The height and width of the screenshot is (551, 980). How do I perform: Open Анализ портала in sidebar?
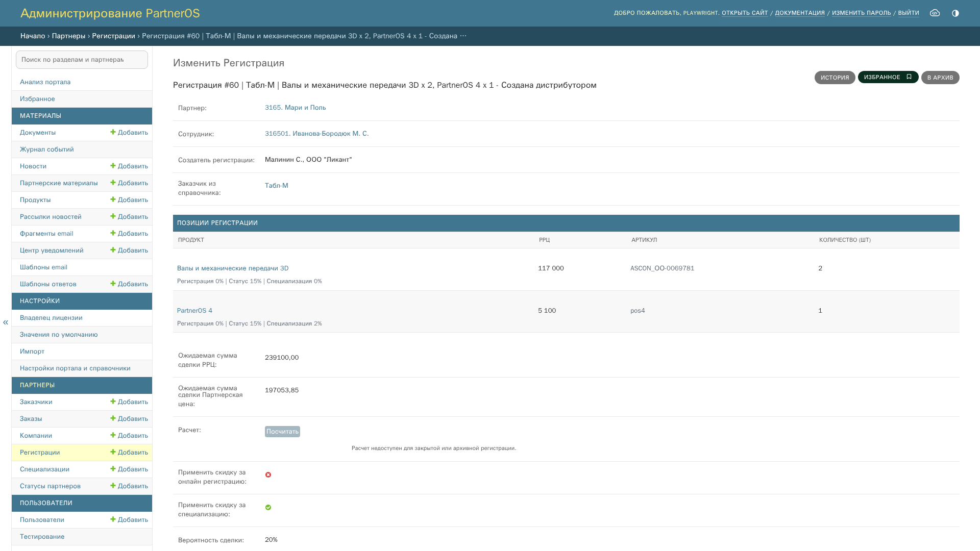tap(45, 82)
